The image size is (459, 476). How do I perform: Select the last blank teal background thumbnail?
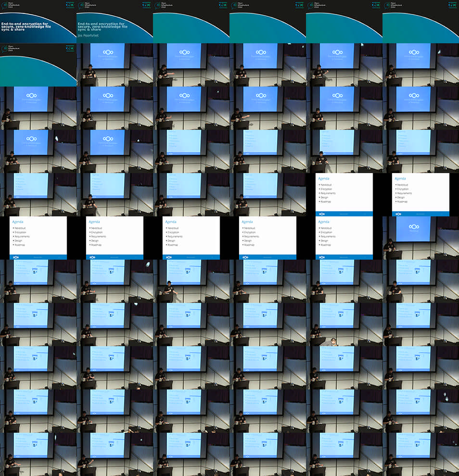click(x=38, y=65)
